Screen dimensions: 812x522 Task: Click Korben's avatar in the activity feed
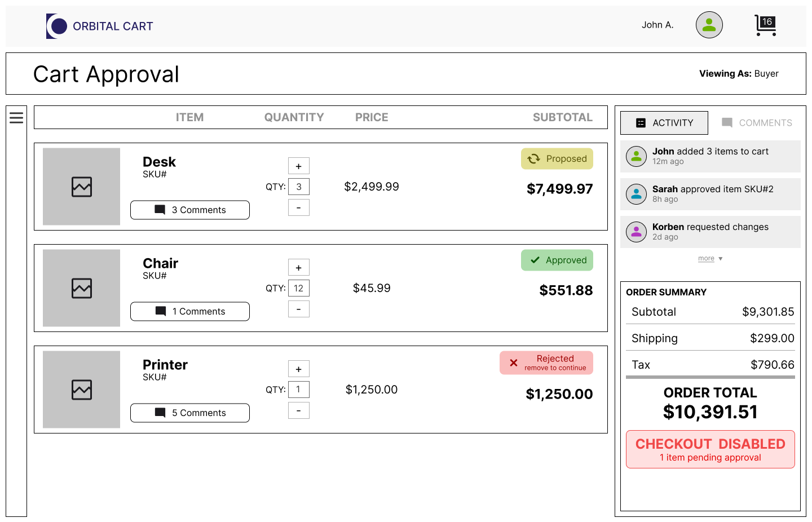tap(636, 232)
